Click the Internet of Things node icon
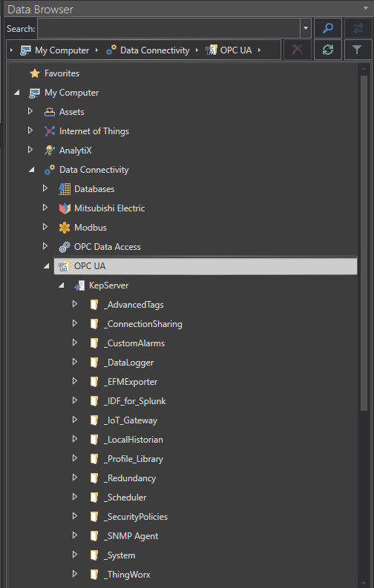The image size is (374, 588). [x=50, y=131]
